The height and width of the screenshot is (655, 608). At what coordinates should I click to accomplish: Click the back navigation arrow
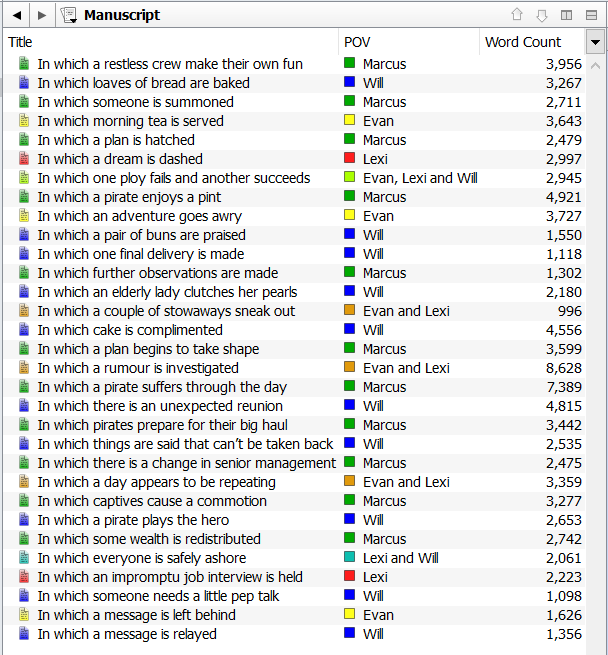[17, 15]
